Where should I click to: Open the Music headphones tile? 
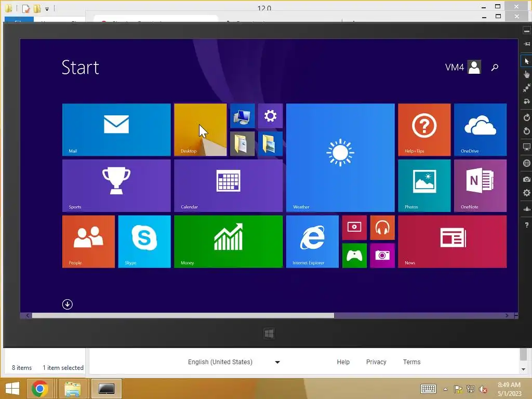(382, 228)
